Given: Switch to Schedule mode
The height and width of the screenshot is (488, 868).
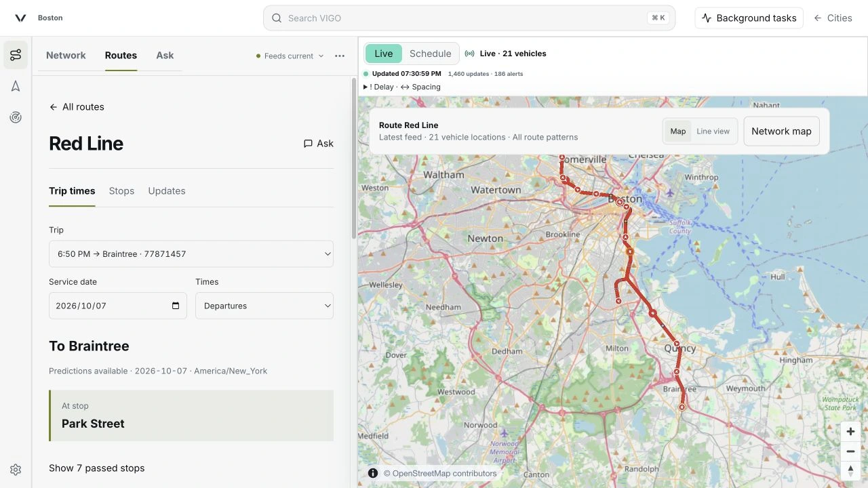Looking at the screenshot, I should tap(430, 54).
